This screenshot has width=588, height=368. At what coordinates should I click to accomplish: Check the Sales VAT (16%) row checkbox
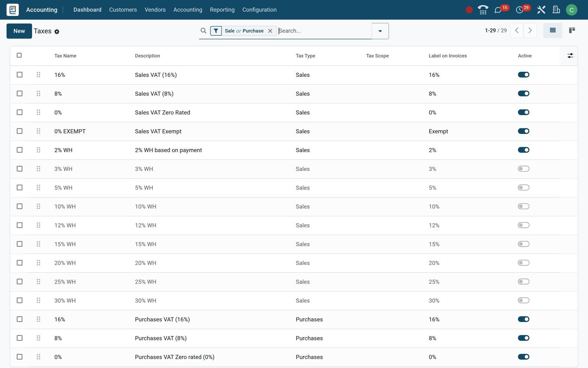pos(19,75)
